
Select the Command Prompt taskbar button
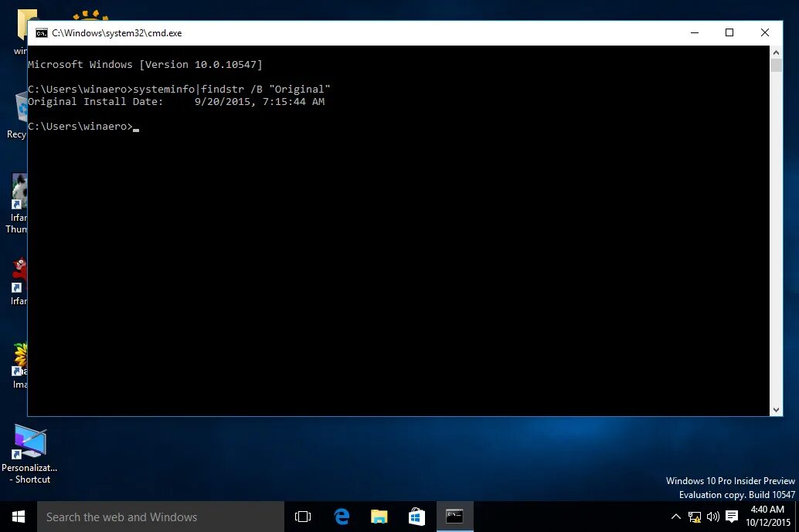coord(454,517)
